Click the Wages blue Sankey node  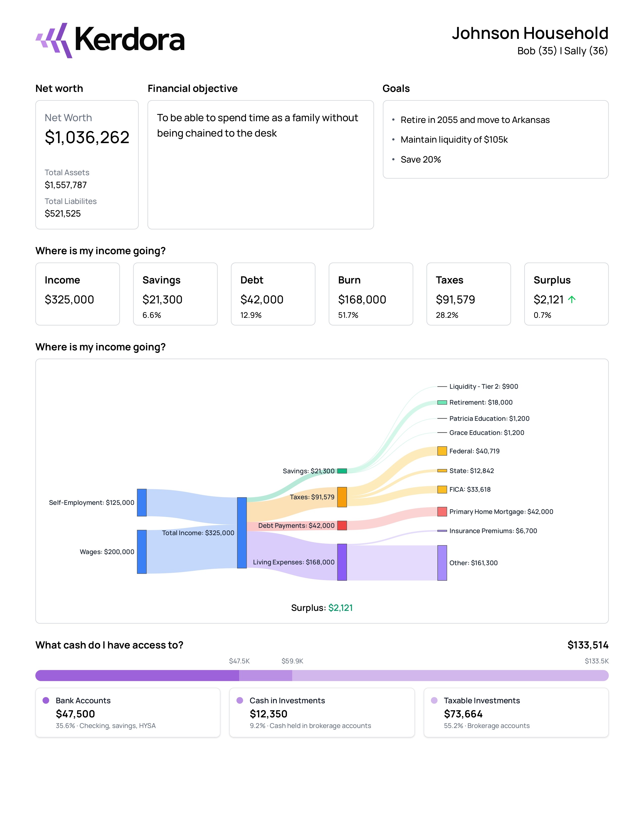pyautogui.click(x=141, y=552)
